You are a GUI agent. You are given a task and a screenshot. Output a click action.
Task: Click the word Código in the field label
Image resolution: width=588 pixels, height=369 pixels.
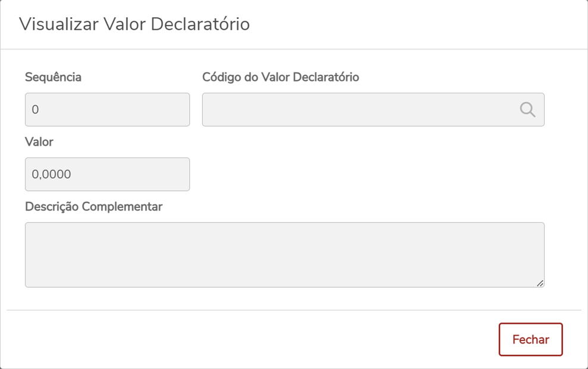221,77
